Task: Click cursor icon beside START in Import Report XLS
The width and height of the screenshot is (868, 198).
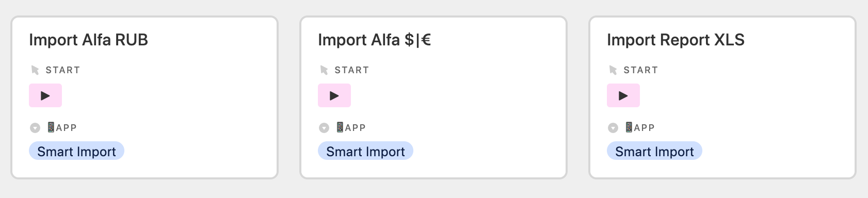Action: (613, 70)
